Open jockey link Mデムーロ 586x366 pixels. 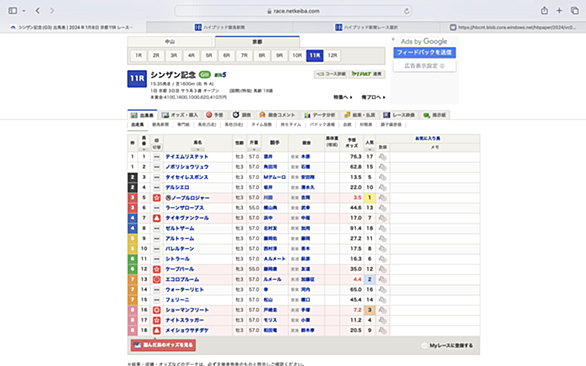(275, 177)
